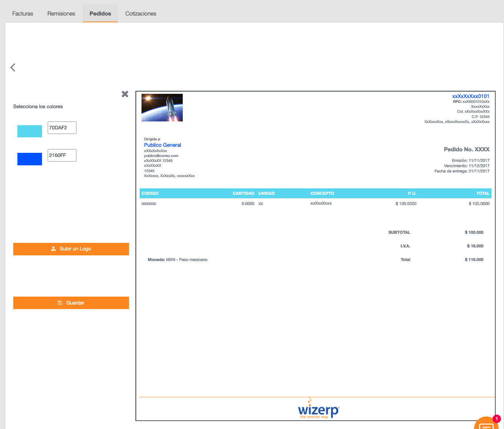504x429 pixels.
Task: Click the UNIDAD column header
Action: 267,193
